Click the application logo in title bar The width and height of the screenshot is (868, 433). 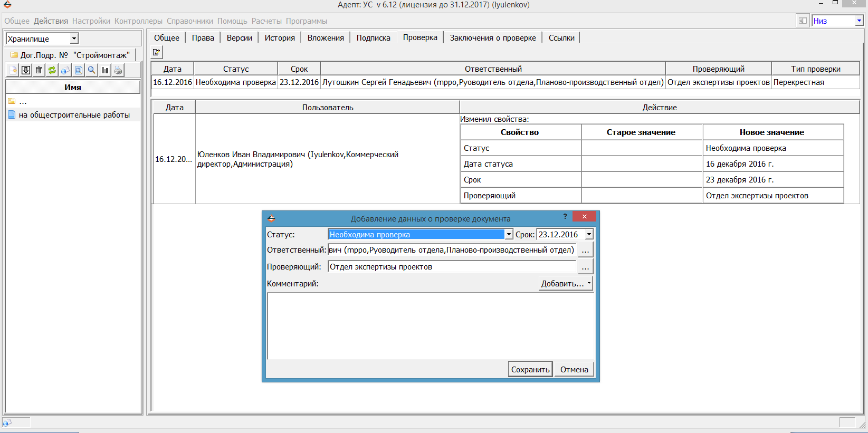pos(7,5)
